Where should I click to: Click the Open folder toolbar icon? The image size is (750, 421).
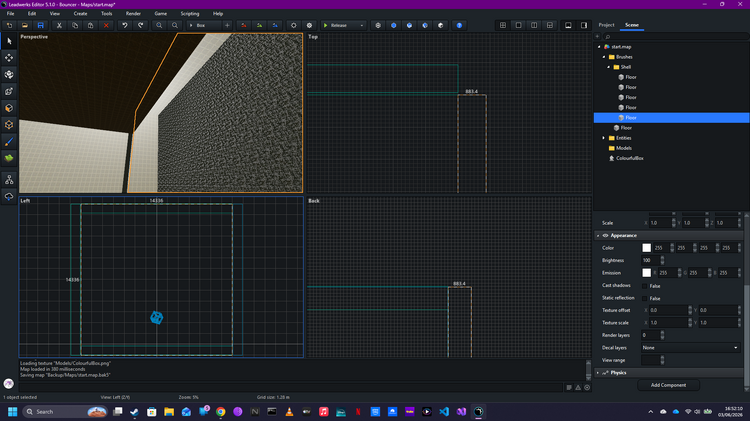[x=25, y=25]
